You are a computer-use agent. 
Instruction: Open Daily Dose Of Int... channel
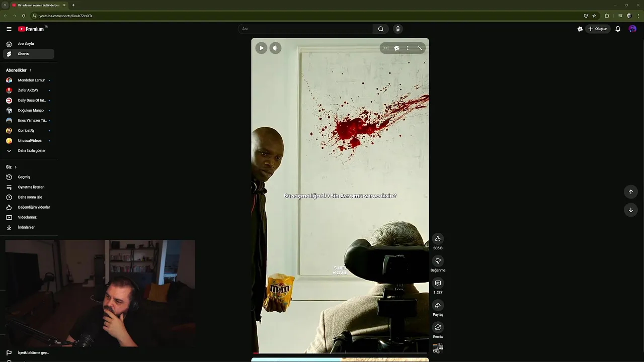click(29, 101)
